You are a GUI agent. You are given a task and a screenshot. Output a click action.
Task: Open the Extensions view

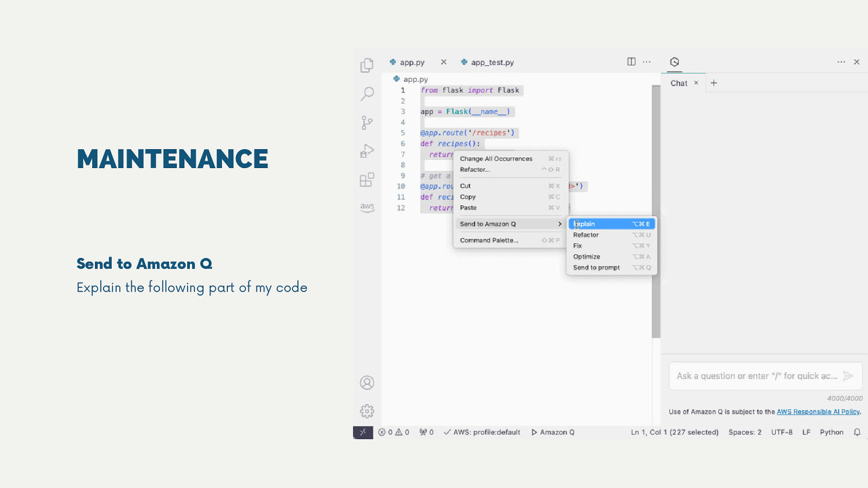click(367, 179)
